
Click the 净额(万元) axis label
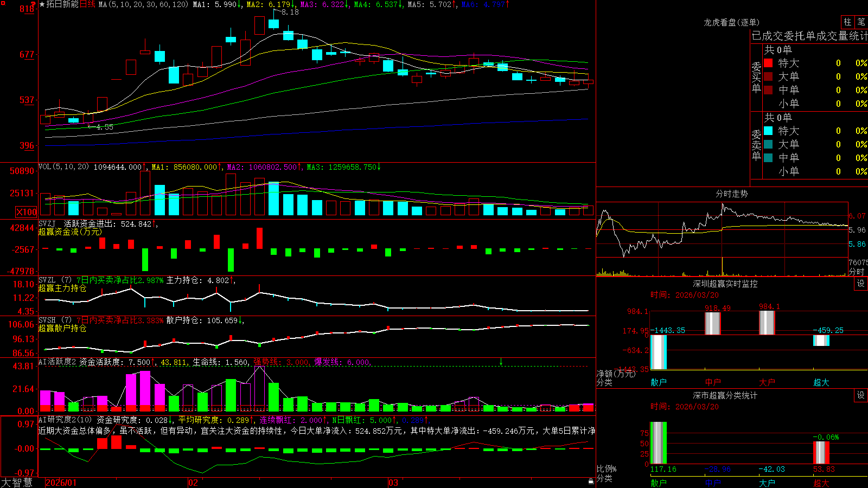pos(616,374)
